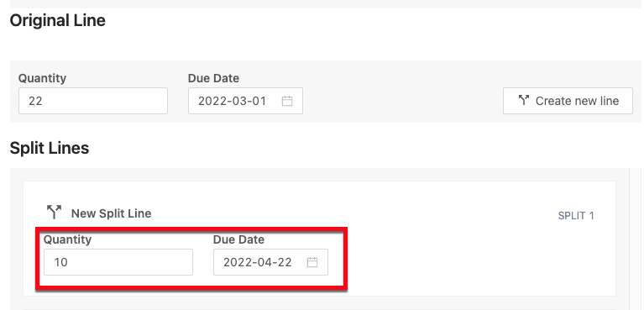Click the Split Lines heading
The height and width of the screenshot is (310, 644).
point(50,148)
